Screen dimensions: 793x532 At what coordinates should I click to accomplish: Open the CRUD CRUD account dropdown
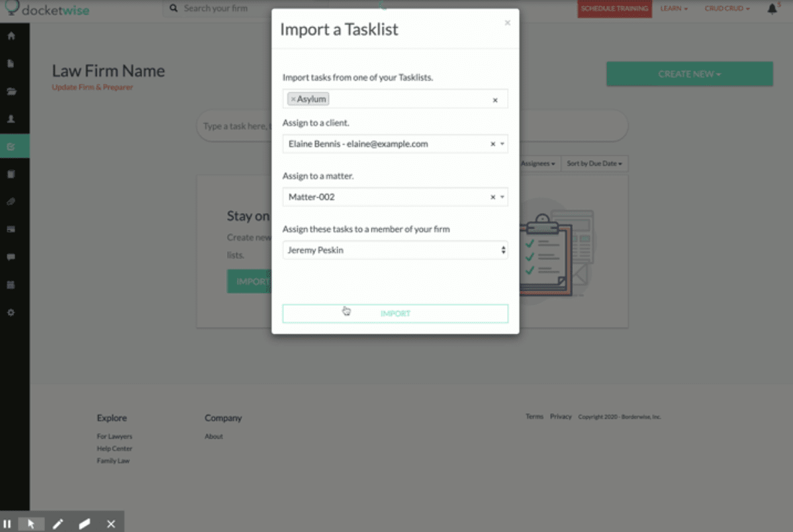727,9
